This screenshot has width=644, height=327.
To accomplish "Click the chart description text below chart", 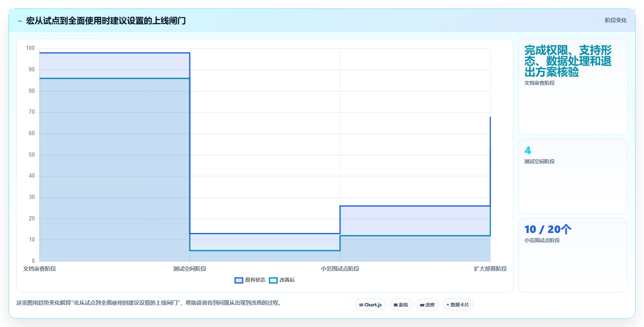I will coord(149,303).
